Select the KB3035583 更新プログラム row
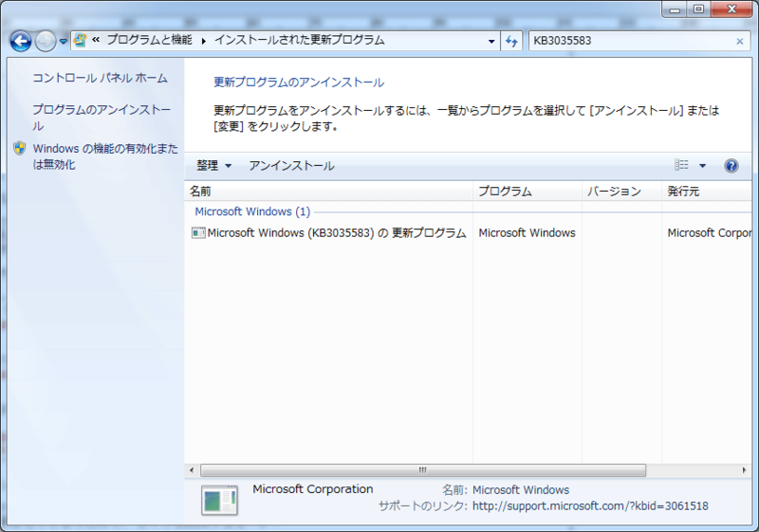This screenshot has width=759, height=532. (468, 233)
